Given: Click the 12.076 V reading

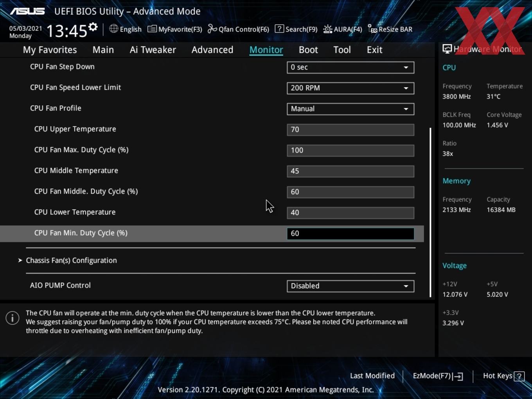Looking at the screenshot, I should pyautogui.click(x=455, y=295).
